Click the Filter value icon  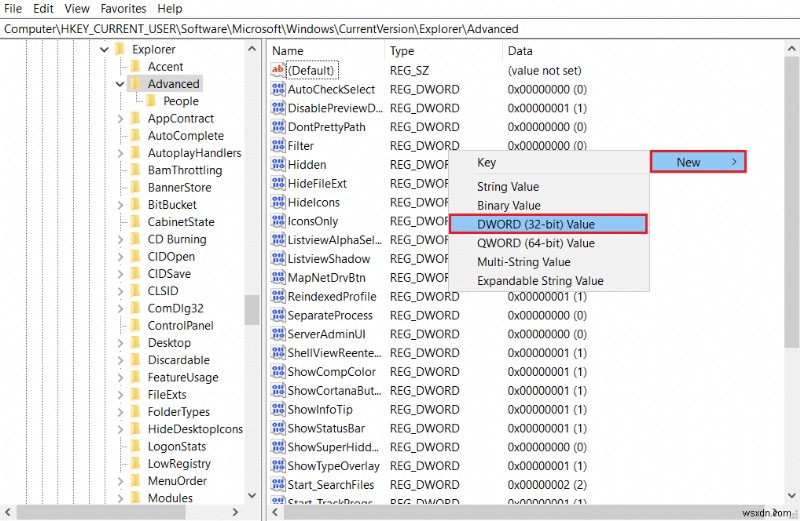(x=278, y=146)
